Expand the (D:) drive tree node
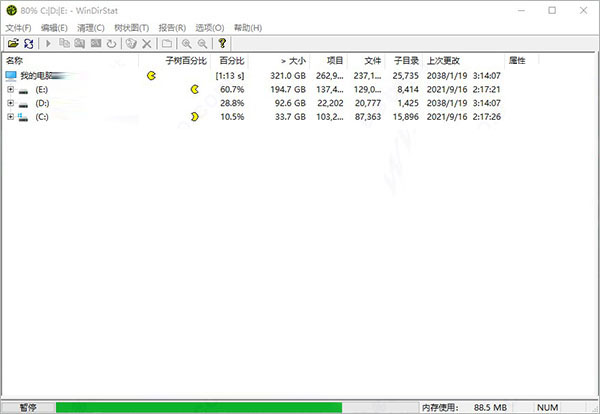The height and width of the screenshot is (414, 600). (10, 103)
